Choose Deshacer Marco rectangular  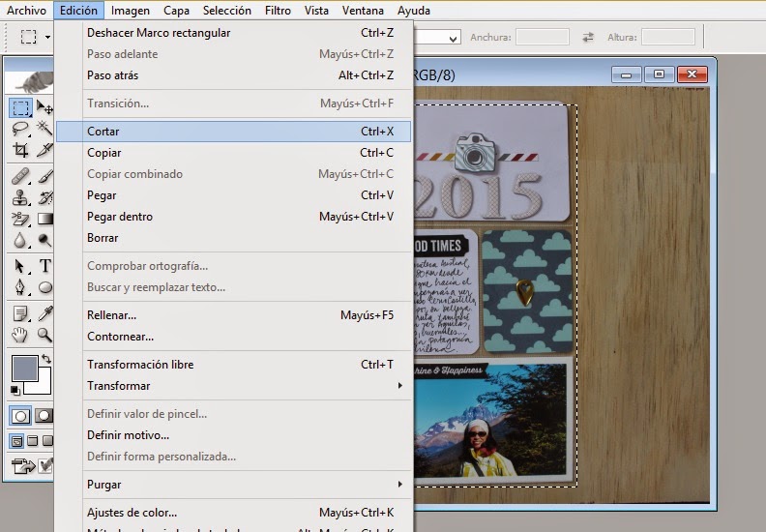[x=233, y=33]
